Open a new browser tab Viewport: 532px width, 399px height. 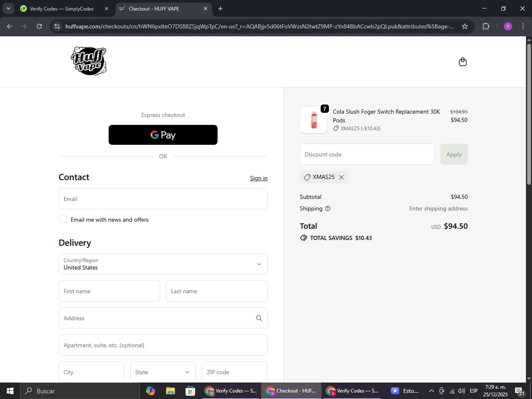pos(220,9)
